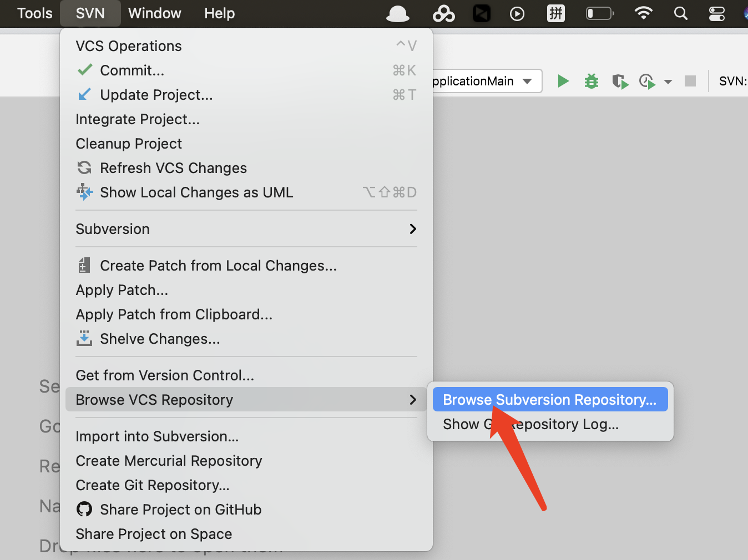The height and width of the screenshot is (560, 748).
Task: Choose Commit... with green checkmark
Action: 246,70
